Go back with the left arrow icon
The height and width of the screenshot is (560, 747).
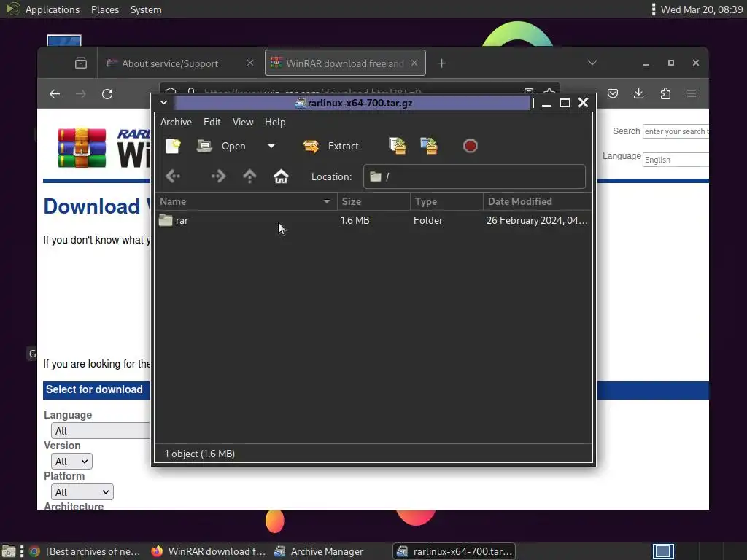(173, 176)
